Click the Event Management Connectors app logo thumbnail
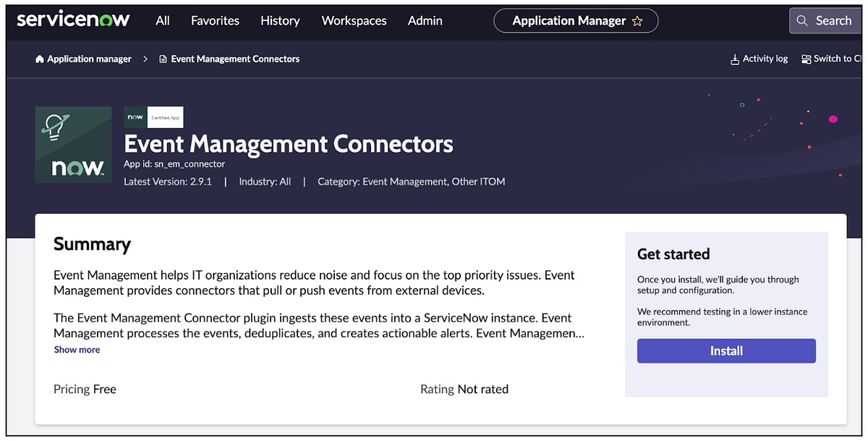The width and height of the screenshot is (868, 441). pos(73,144)
